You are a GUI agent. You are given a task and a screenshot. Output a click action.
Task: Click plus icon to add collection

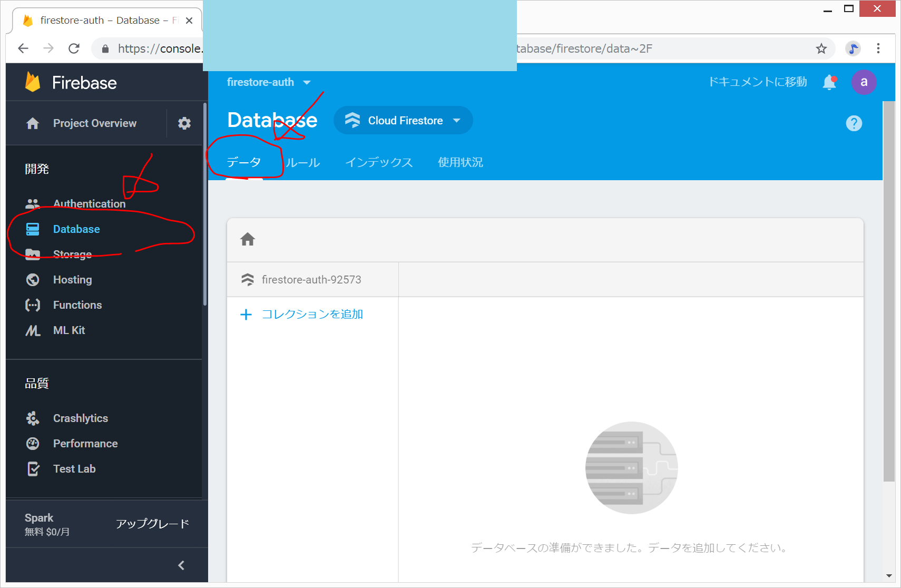[x=246, y=315]
